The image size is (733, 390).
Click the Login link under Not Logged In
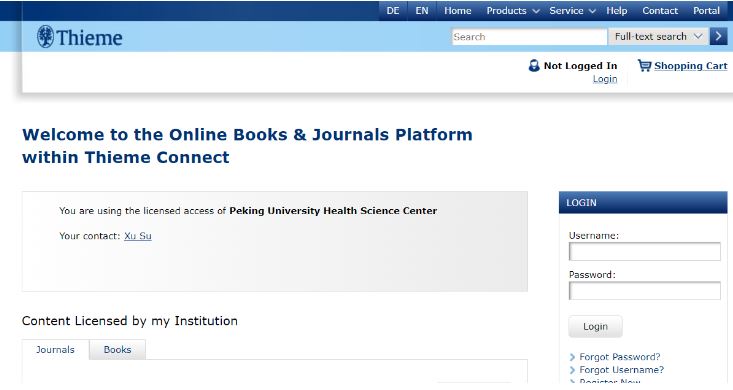(x=605, y=79)
